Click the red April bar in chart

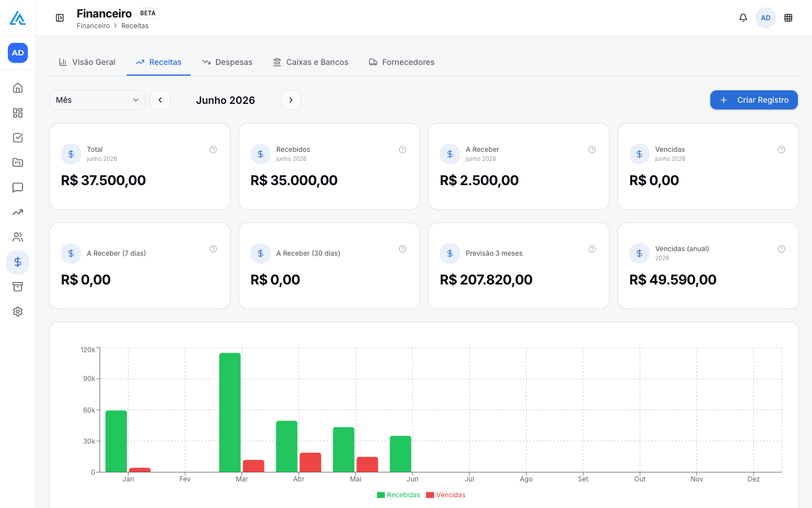(310, 462)
